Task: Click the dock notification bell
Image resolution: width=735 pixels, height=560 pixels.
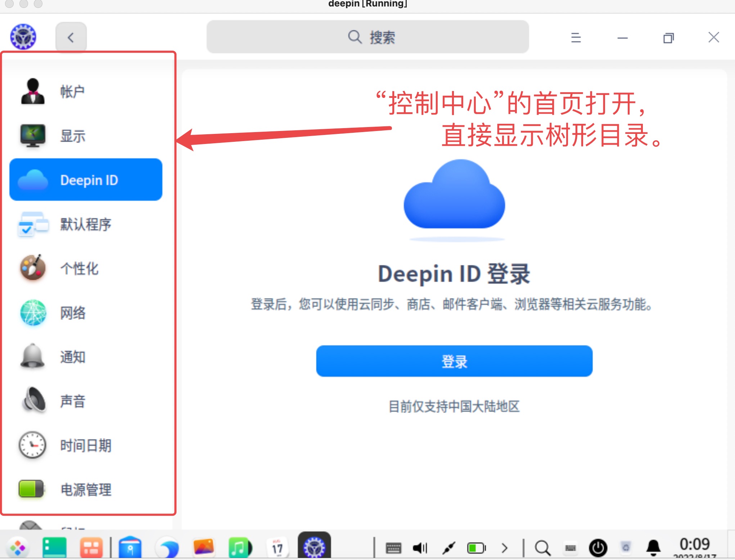Action: point(653,548)
